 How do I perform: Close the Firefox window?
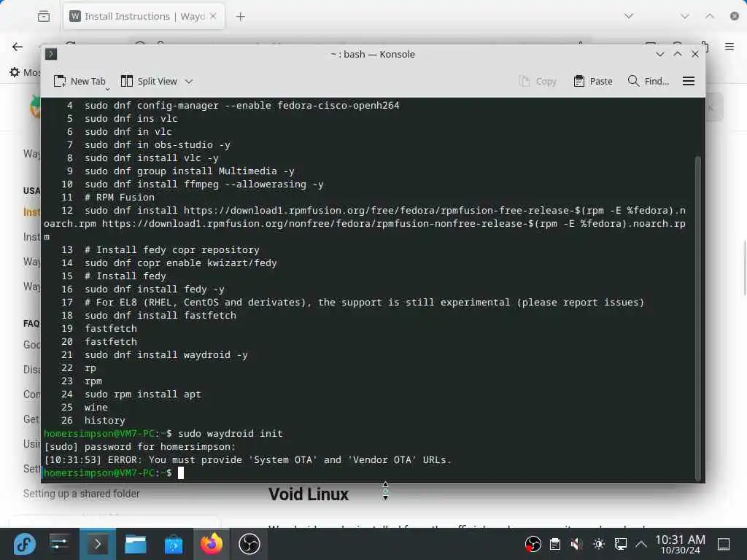[x=735, y=16]
